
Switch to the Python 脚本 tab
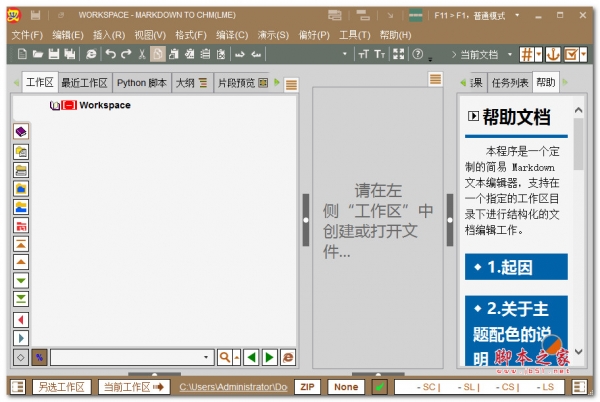coord(141,83)
